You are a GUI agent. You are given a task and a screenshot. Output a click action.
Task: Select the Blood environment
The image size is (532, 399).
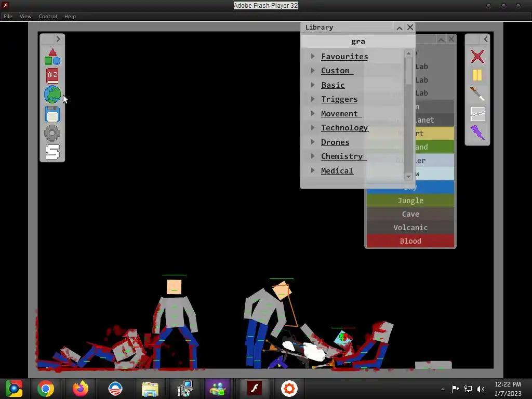(x=410, y=241)
